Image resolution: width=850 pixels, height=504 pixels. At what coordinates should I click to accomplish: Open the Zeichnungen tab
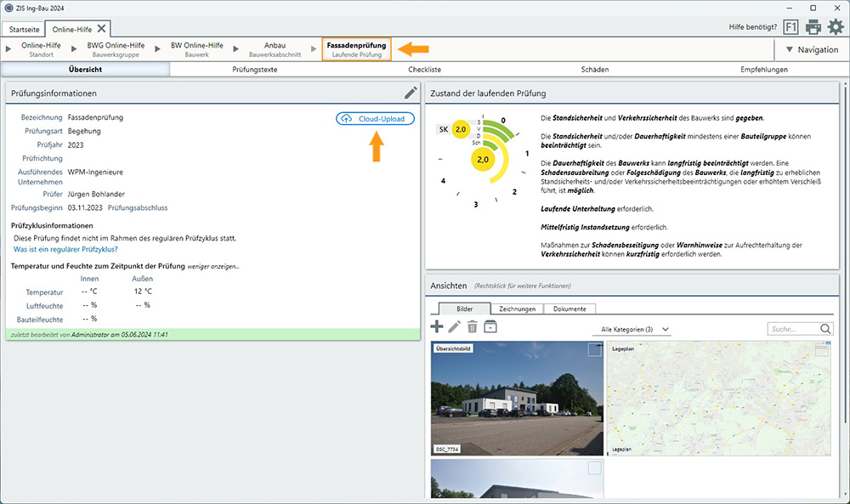coord(517,309)
